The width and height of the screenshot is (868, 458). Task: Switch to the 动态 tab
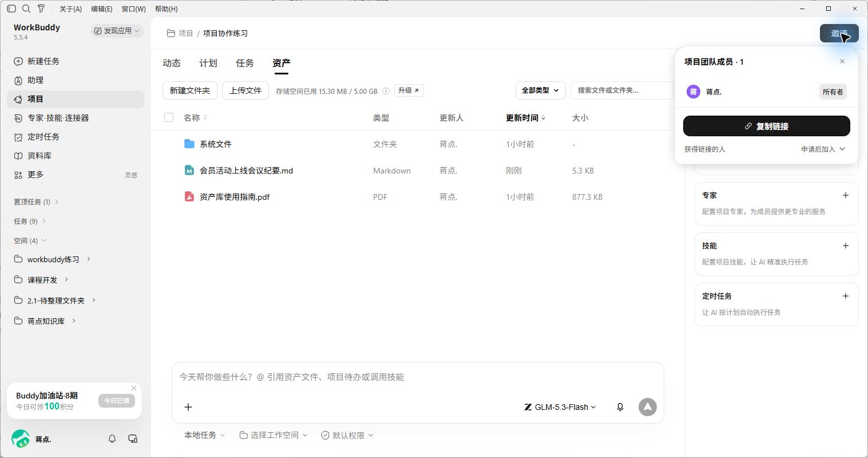tap(172, 63)
